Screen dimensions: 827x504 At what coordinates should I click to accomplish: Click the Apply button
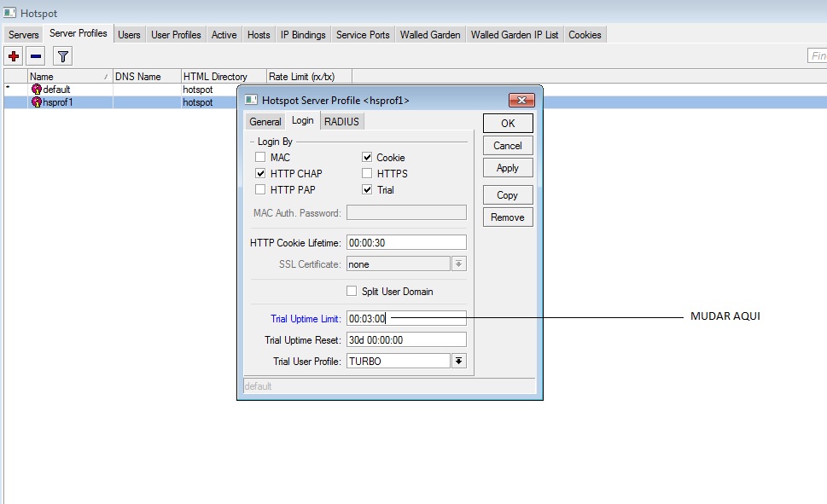tap(508, 168)
